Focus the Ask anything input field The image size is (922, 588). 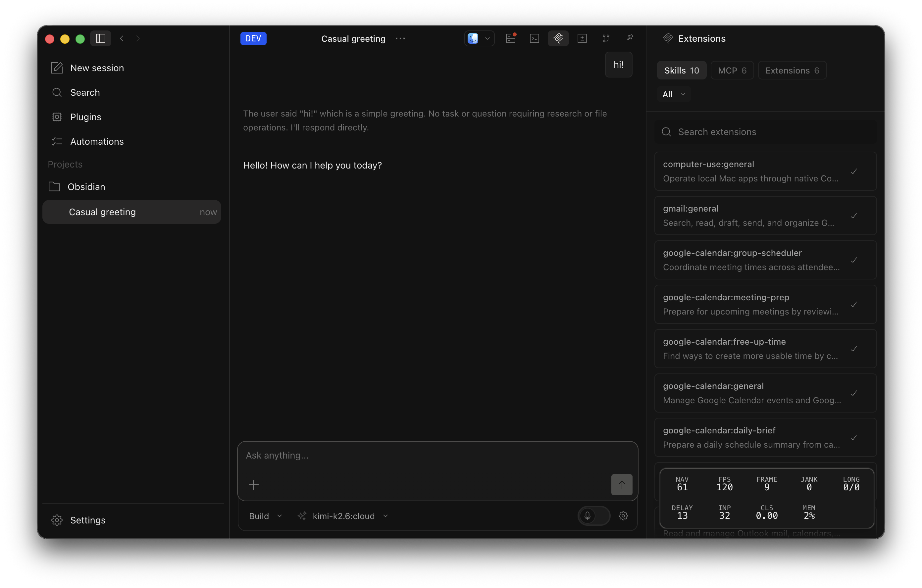coord(437,455)
